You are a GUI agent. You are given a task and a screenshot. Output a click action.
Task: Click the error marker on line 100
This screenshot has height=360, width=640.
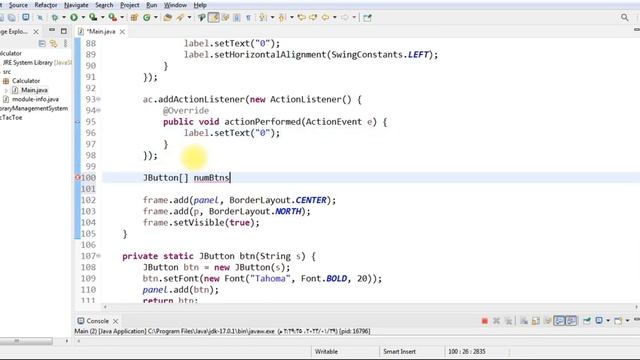(x=77, y=178)
